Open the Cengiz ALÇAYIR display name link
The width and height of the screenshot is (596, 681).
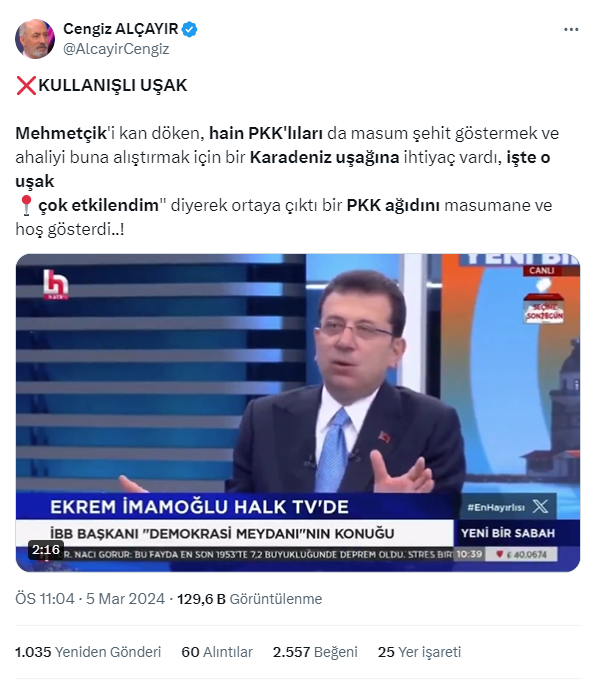[120, 29]
